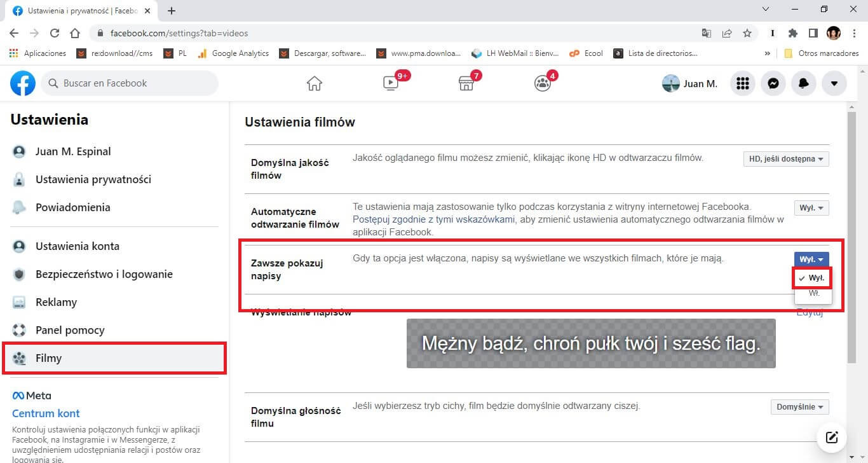Toggle the browser side panel icon
868x463 pixels.
(813, 33)
